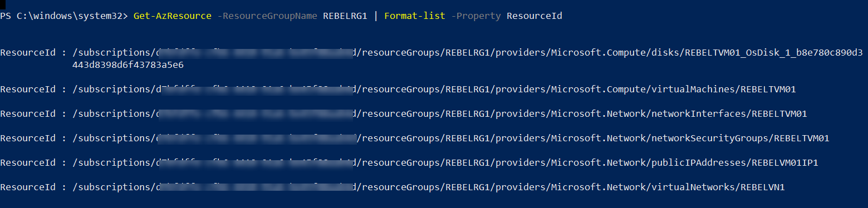
Task: Click the Get-AzResource cmdlet text
Action: [x=173, y=16]
